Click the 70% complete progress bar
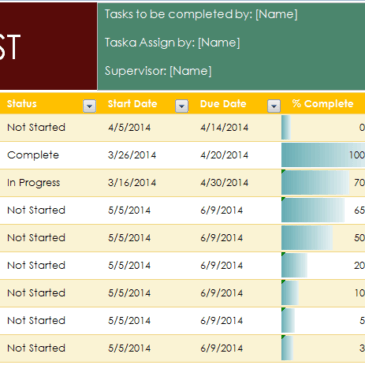The width and height of the screenshot is (365, 365). (x=315, y=183)
